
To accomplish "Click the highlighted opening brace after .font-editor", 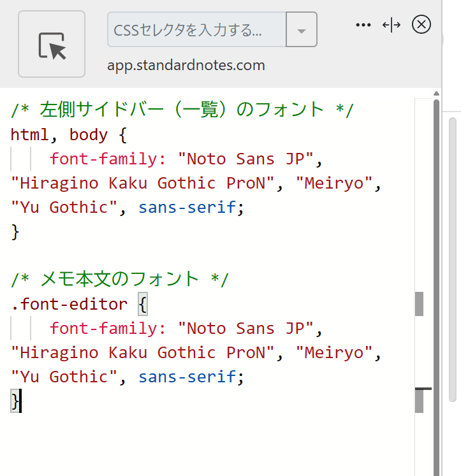I will (x=143, y=304).
